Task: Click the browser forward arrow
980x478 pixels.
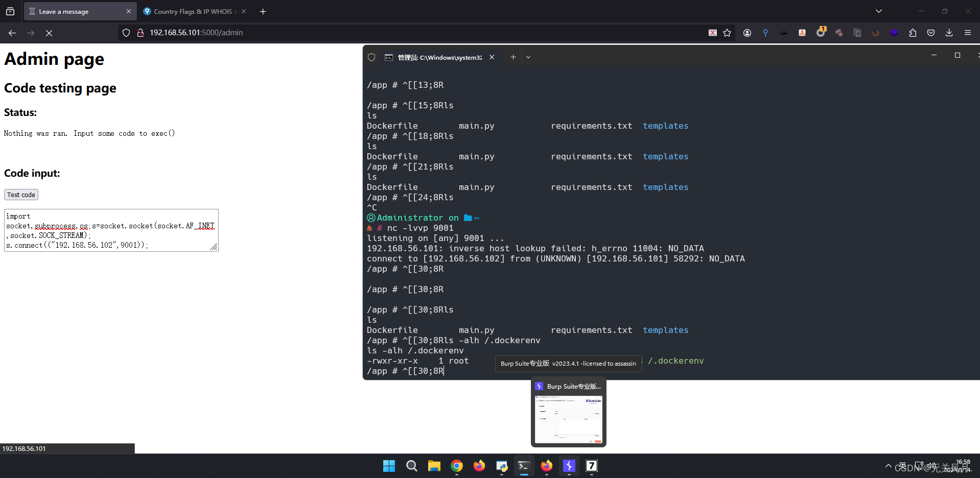Action: (x=31, y=33)
